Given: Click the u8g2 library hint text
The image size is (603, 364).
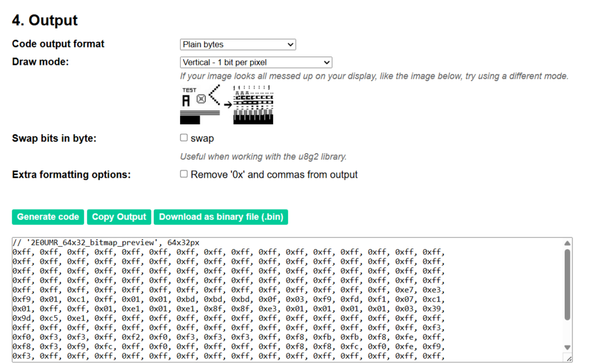Looking at the screenshot, I should (x=263, y=157).
